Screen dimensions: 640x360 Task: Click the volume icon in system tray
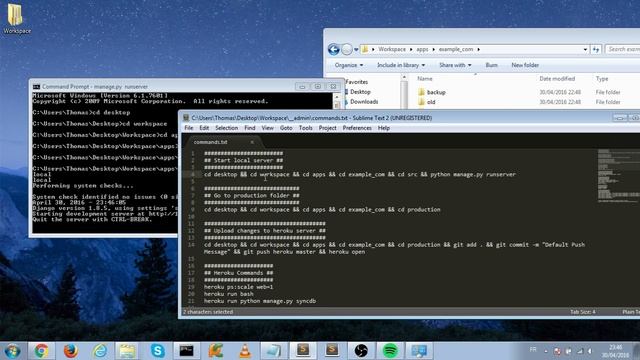[590, 351]
